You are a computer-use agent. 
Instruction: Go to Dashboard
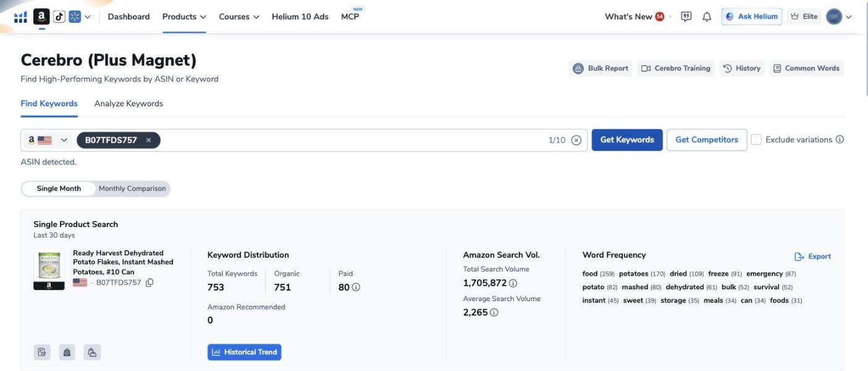(x=129, y=17)
